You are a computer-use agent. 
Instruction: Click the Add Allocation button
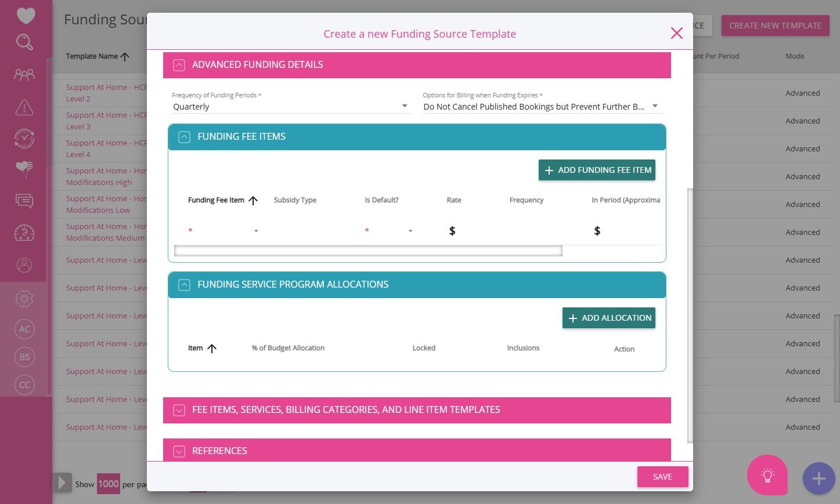click(x=609, y=318)
